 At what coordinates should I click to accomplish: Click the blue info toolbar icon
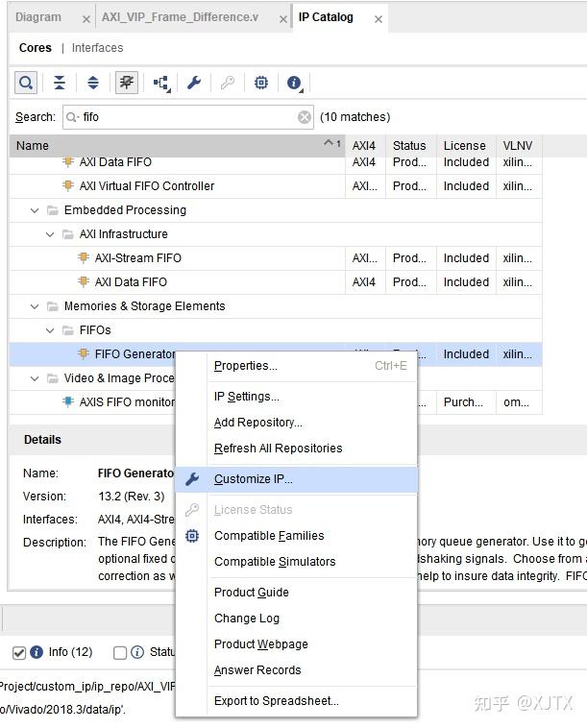point(294,84)
